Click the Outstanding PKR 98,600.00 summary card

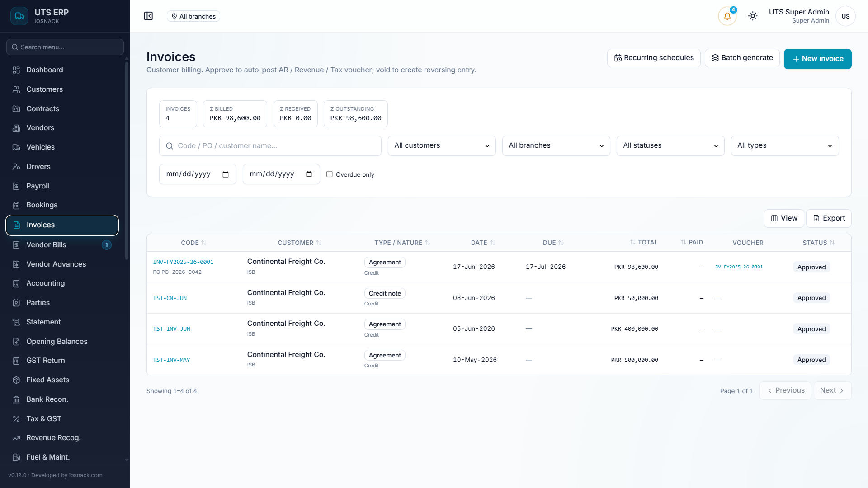pyautogui.click(x=355, y=114)
